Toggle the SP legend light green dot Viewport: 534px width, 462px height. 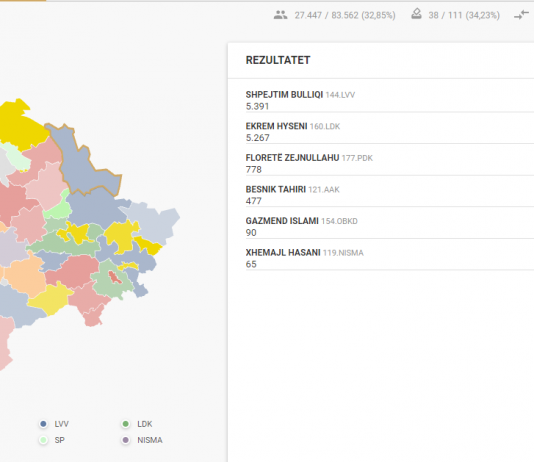tap(43, 440)
